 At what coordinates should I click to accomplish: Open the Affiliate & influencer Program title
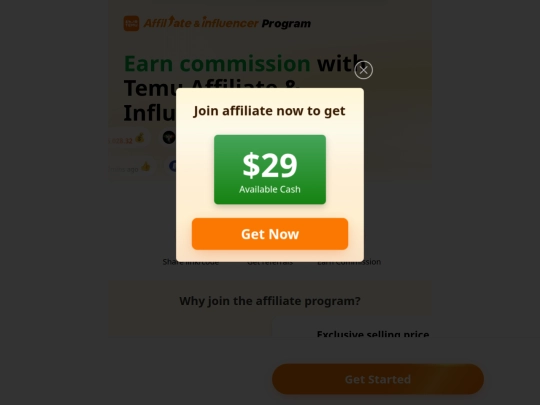pyautogui.click(x=227, y=23)
